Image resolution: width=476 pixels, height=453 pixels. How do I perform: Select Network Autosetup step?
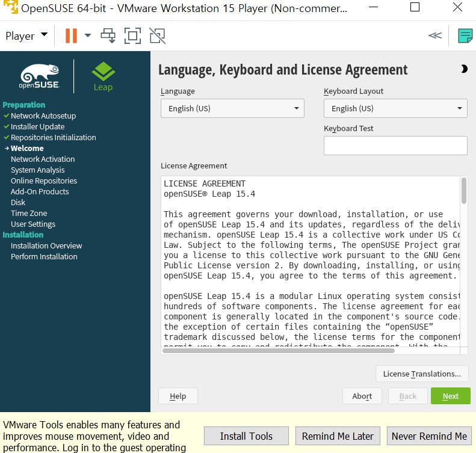tap(43, 116)
